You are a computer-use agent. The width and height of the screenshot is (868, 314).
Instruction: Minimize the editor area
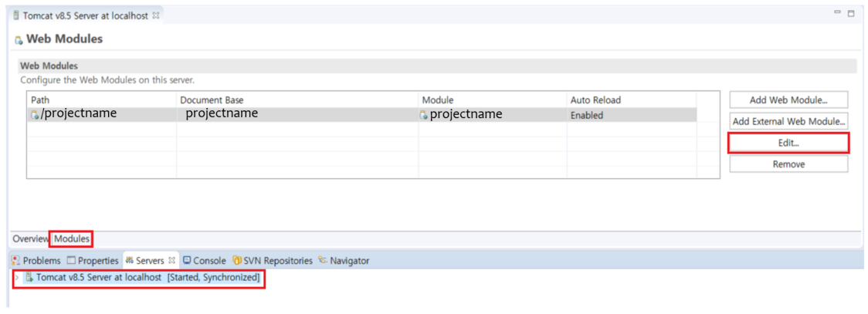[839, 12]
